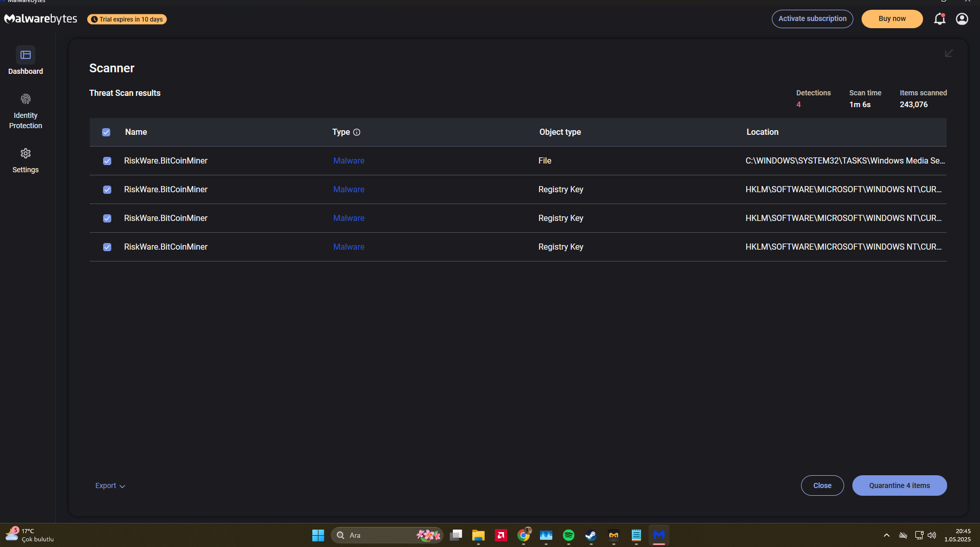Click Quarantine 4 items button

tap(899, 485)
